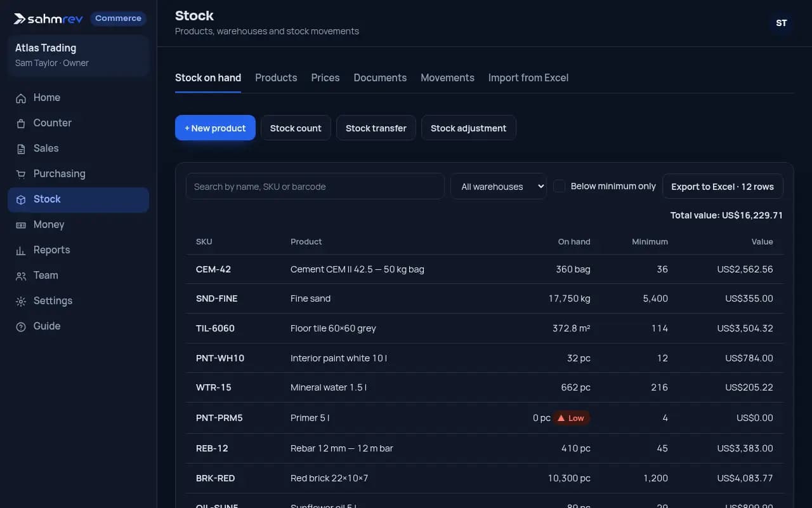Click the Value column header
This screenshot has height=508, width=812.
[x=763, y=241]
